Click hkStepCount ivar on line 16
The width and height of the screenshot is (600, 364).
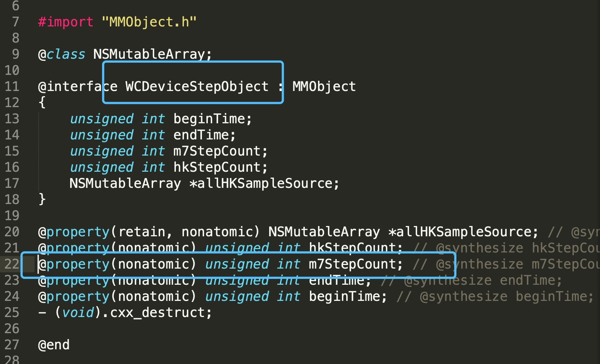217,167
